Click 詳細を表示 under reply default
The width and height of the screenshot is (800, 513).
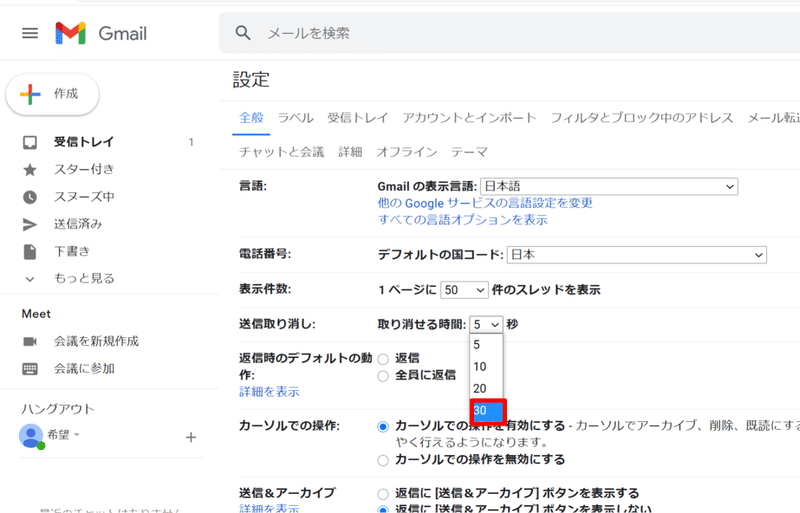[x=269, y=392]
